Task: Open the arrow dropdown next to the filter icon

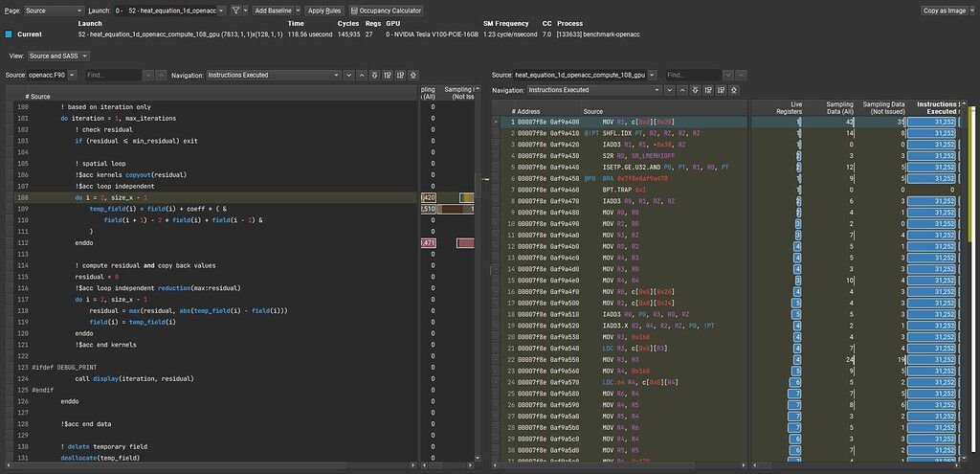Action: point(246,11)
